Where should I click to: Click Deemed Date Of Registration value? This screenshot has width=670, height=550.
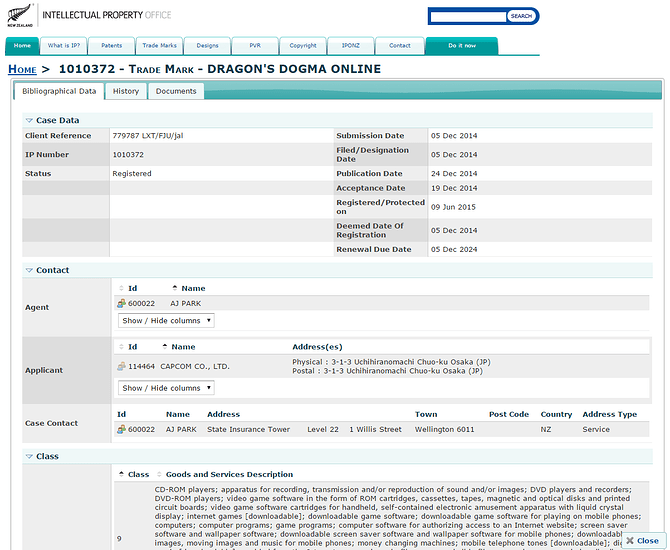click(x=454, y=231)
